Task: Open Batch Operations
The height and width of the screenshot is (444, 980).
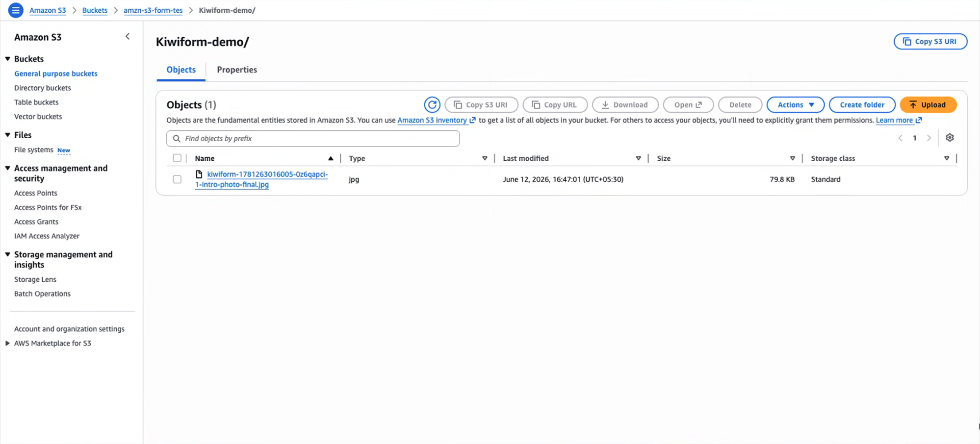Action: click(42, 294)
